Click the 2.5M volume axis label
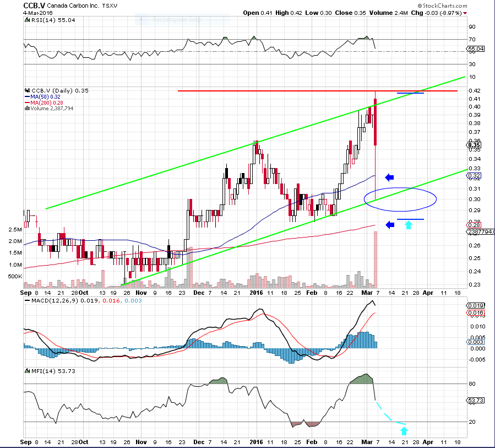495x448 pixels. tap(15, 229)
